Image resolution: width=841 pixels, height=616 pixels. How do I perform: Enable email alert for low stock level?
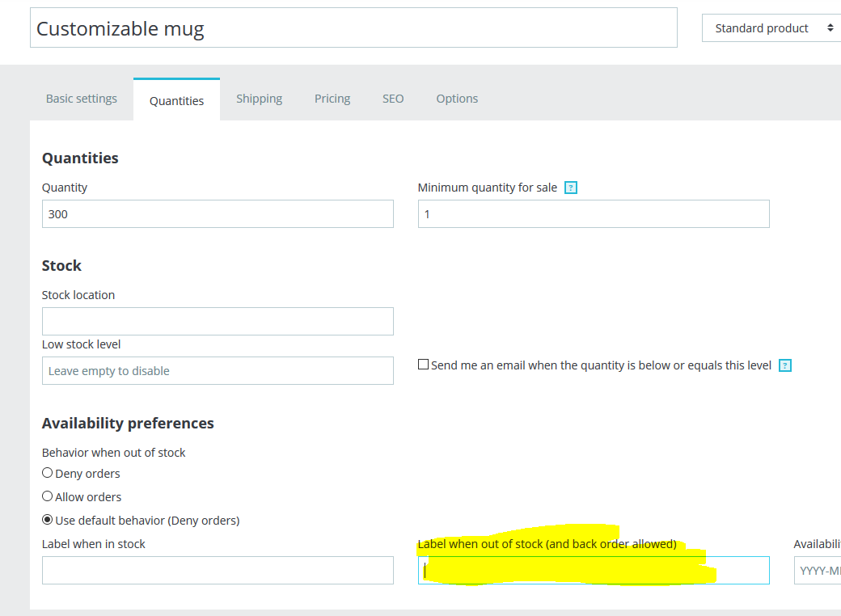click(423, 365)
